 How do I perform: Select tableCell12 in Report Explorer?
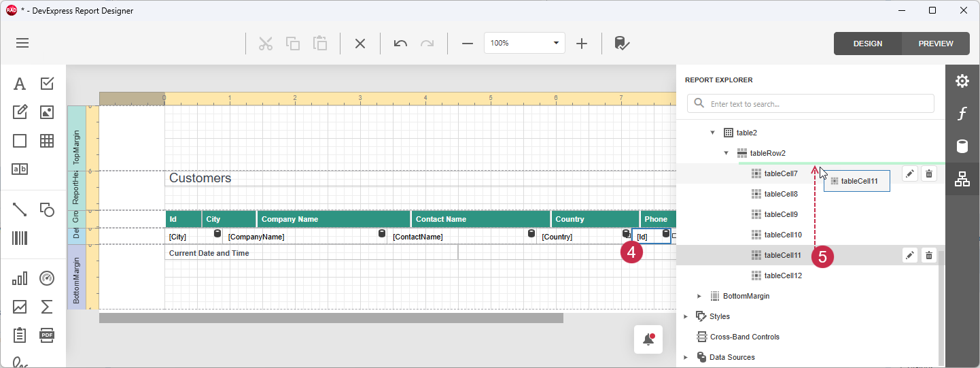point(783,275)
